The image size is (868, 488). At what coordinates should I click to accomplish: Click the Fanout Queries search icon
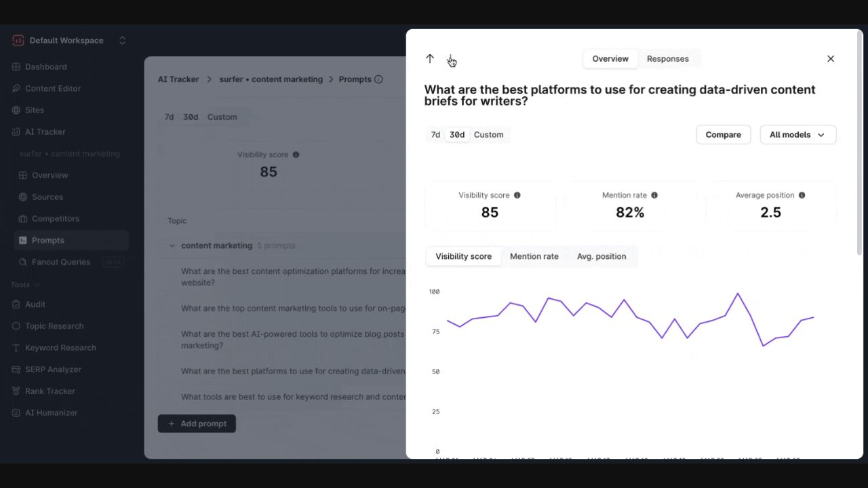point(23,262)
